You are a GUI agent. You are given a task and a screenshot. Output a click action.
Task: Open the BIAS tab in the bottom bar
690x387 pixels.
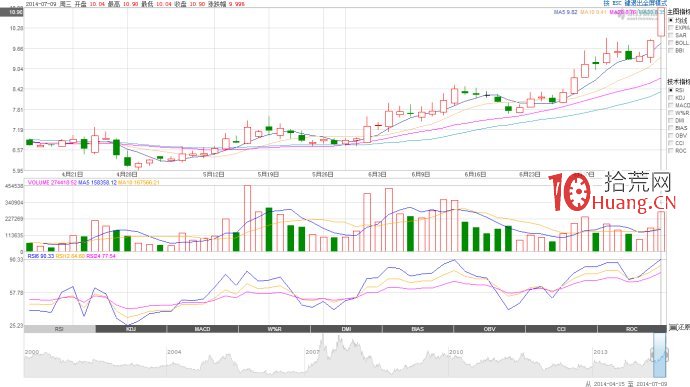[x=418, y=329]
